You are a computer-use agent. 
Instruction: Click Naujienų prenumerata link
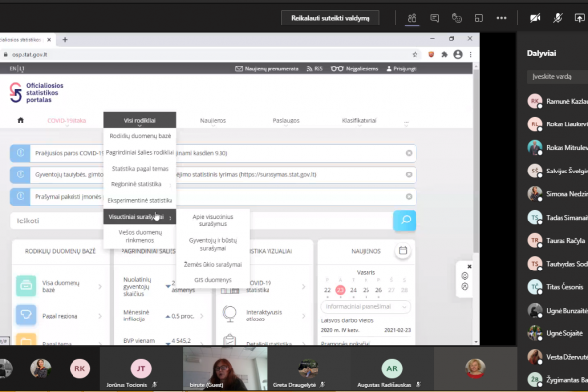[x=267, y=69]
